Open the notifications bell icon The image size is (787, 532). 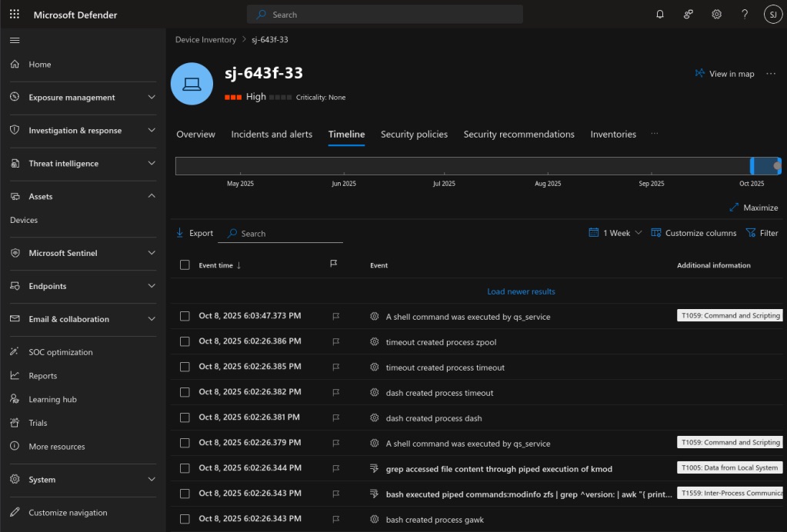(659, 14)
